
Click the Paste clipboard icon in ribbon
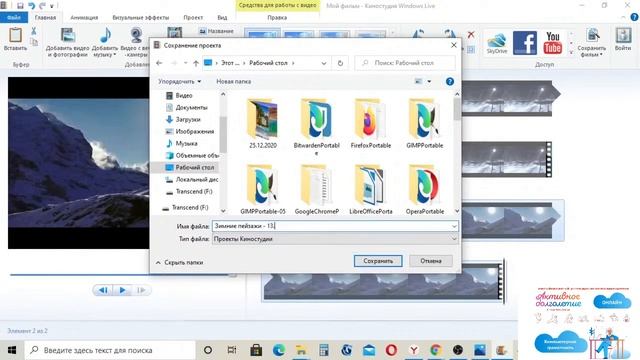16,35
